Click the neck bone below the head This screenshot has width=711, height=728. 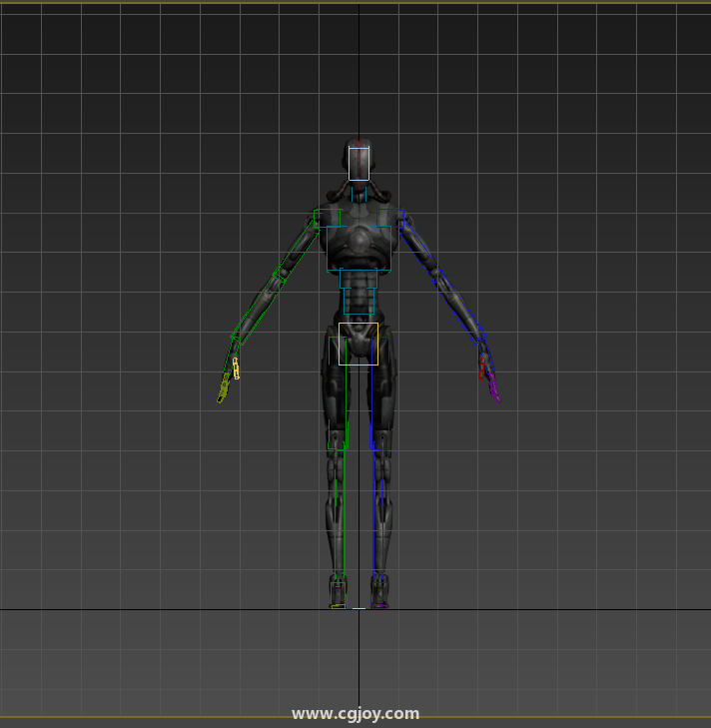coord(358,188)
